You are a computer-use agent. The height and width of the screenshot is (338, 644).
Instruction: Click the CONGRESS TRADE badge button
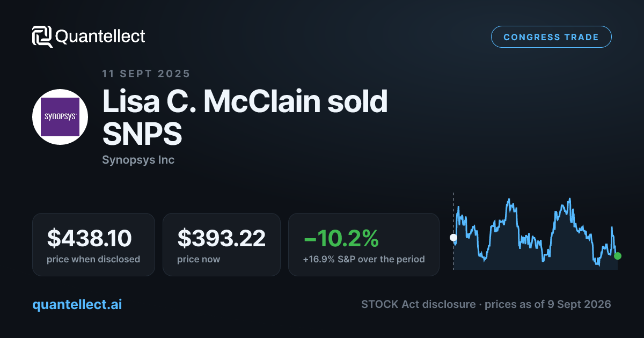551,37
